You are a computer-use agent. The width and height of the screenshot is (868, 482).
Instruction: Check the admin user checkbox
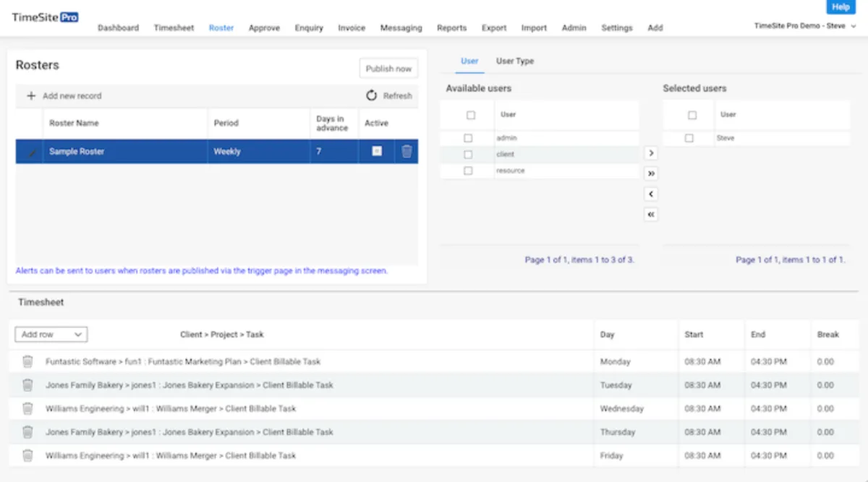coord(468,137)
